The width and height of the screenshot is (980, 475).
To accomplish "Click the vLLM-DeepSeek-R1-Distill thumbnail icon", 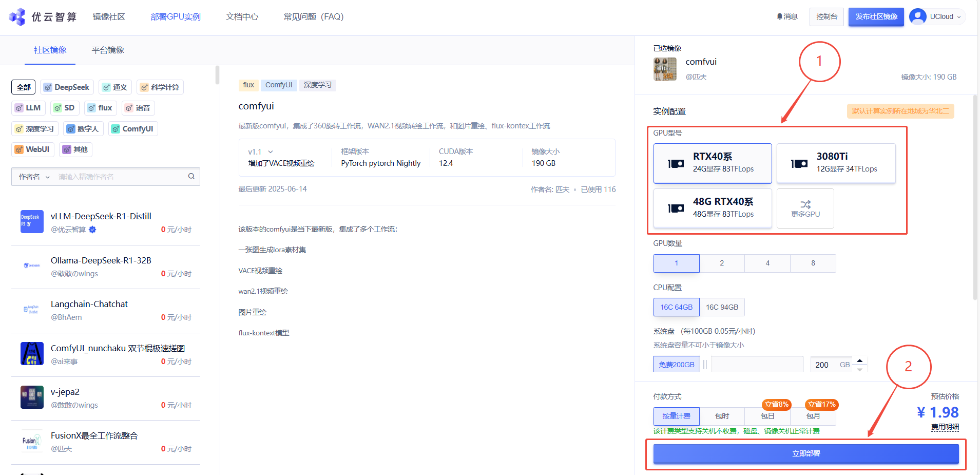I will (x=32, y=221).
